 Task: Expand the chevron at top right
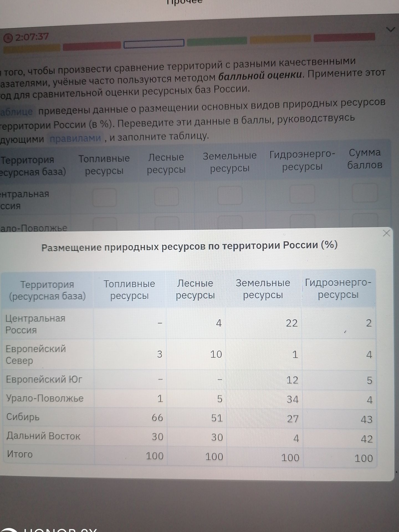tap(391, 29)
